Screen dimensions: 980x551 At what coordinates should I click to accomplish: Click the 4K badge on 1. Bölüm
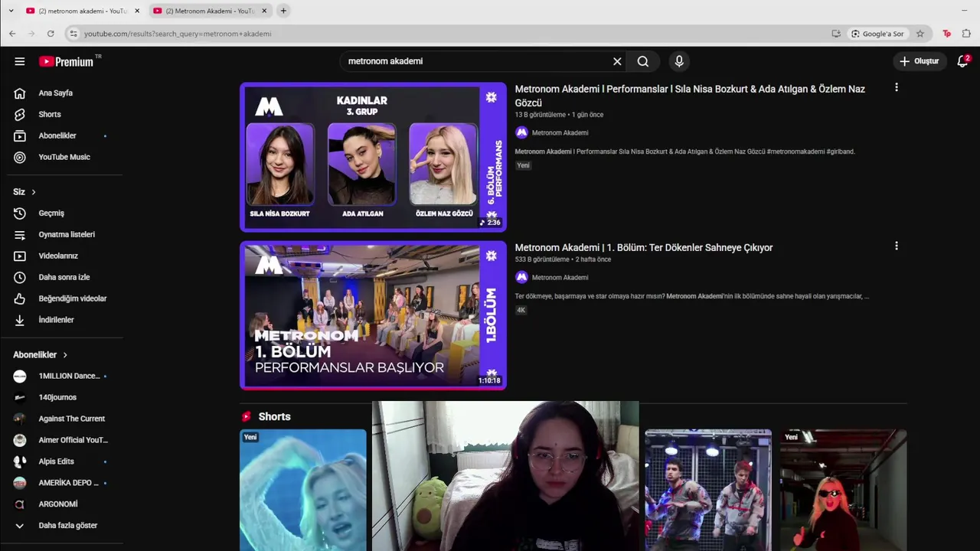click(521, 310)
